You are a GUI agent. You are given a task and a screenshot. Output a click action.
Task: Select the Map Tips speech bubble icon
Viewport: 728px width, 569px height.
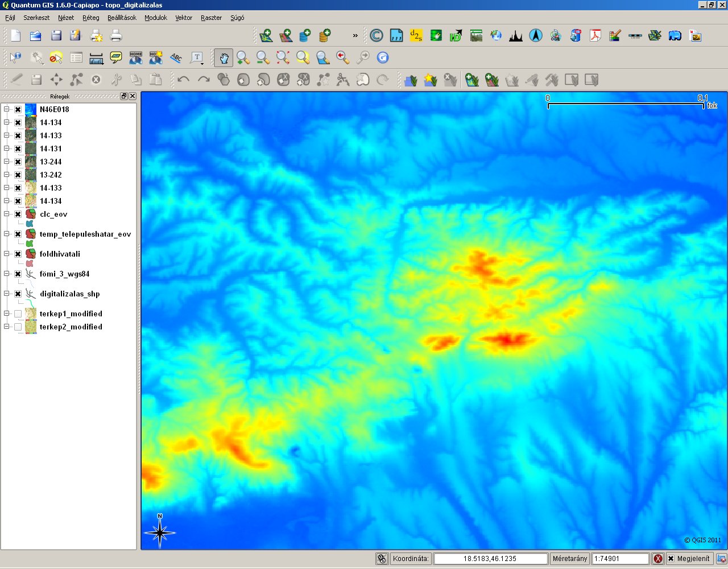click(116, 57)
